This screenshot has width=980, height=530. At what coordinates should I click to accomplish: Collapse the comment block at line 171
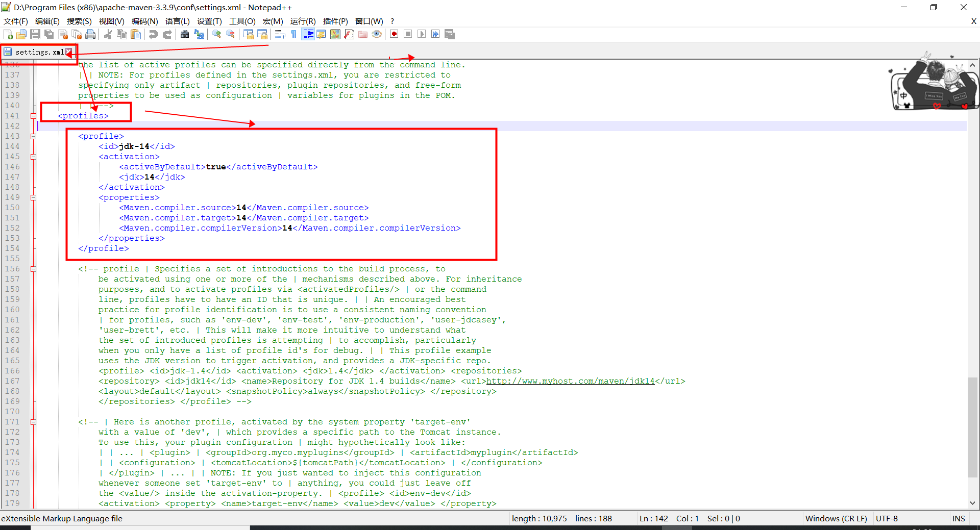click(x=33, y=422)
